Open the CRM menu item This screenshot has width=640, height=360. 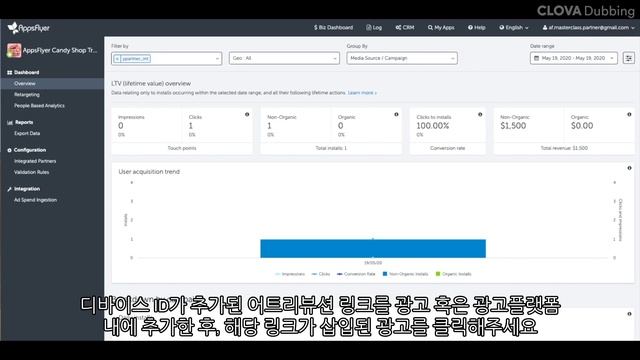coord(404,27)
